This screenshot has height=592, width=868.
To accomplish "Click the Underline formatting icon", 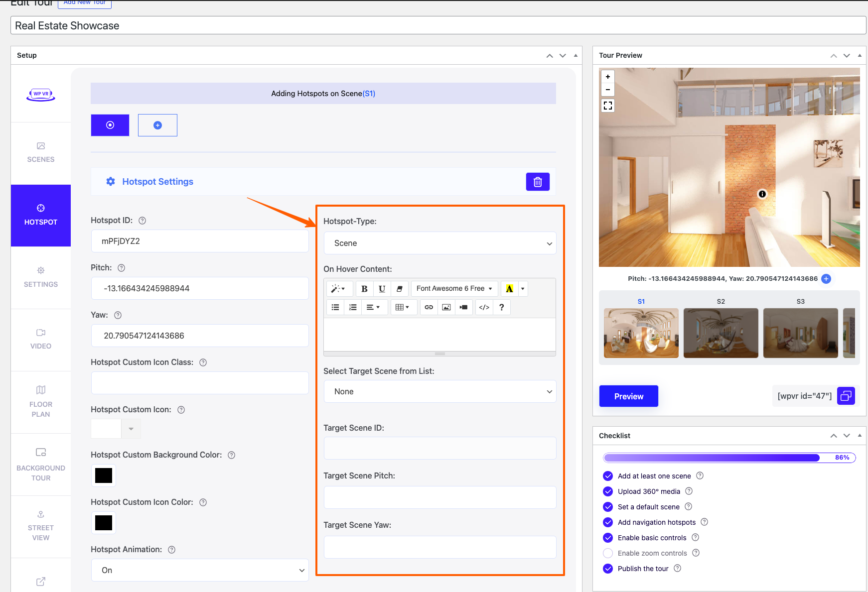I will (x=382, y=289).
